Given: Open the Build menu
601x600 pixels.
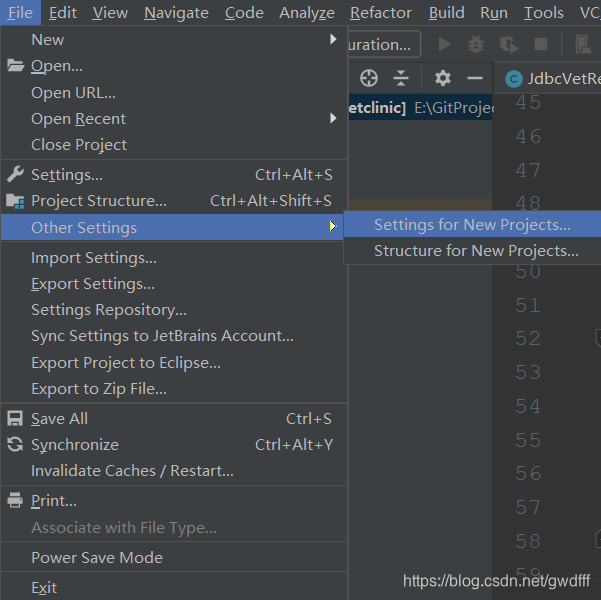Looking at the screenshot, I should (447, 13).
